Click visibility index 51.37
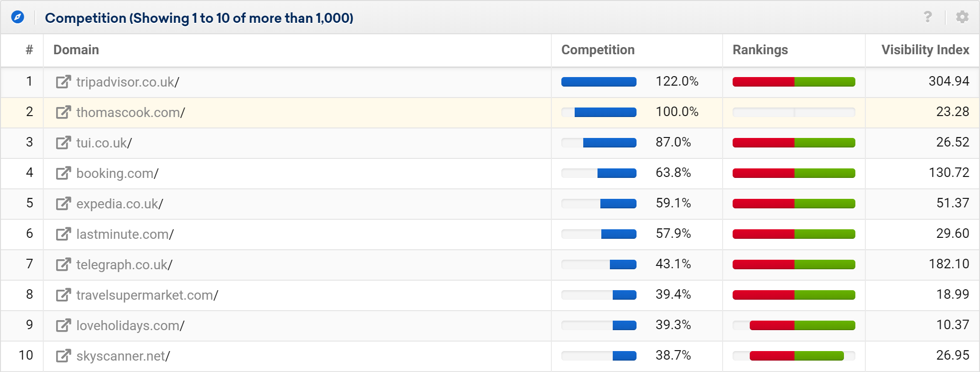Viewport: 980px width, 372px height. pos(952,203)
